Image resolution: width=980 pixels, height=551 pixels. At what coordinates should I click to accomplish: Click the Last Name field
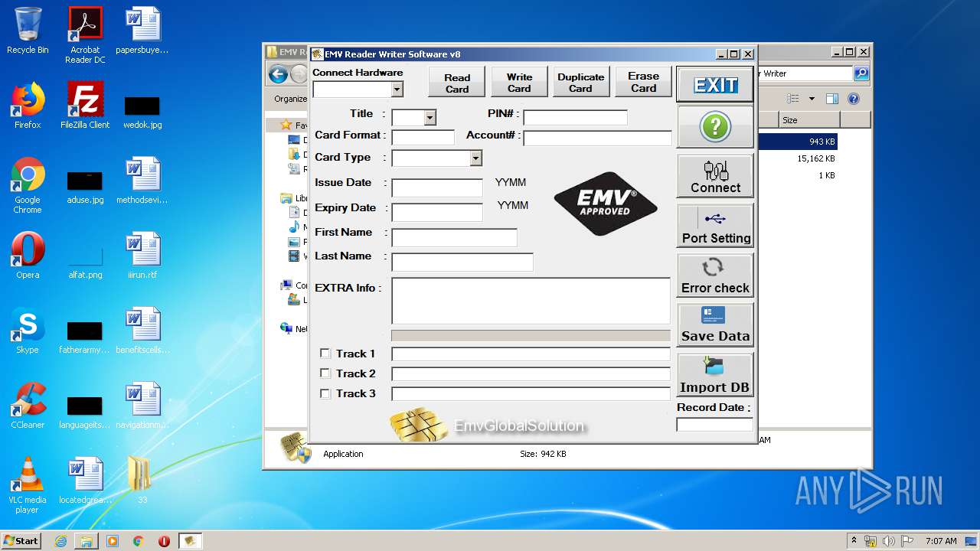(x=462, y=262)
